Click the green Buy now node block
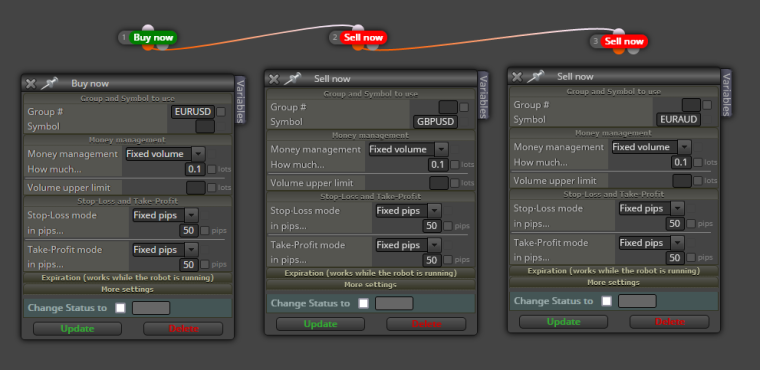This screenshot has height=370, width=760. pos(153,37)
